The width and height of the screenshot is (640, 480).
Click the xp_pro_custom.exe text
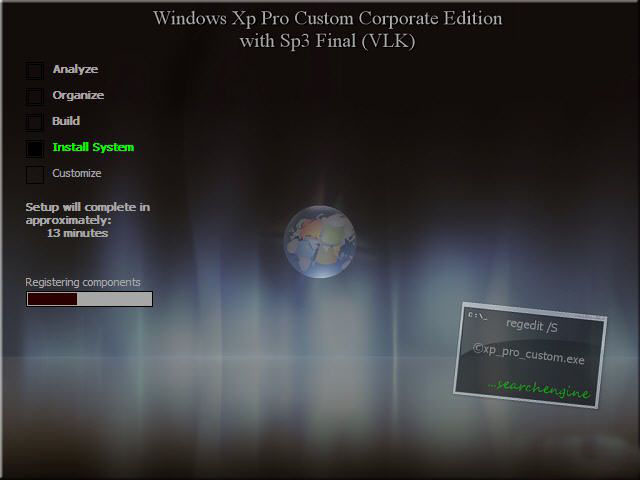click(529, 354)
